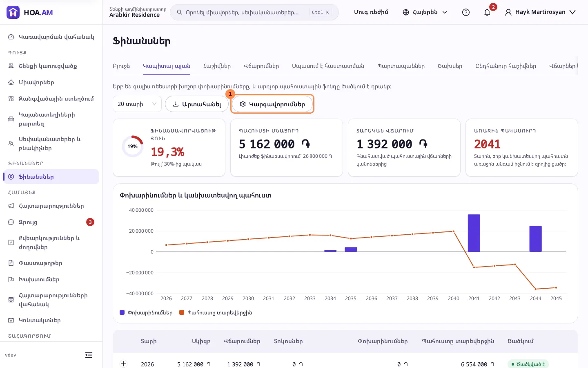Open Hayk Martirosyan user menu

coord(540,12)
